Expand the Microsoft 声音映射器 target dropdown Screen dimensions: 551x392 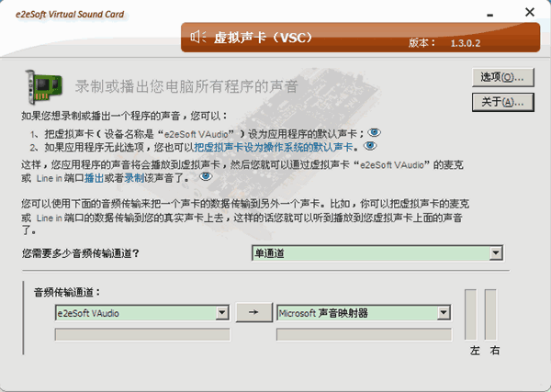364,313
